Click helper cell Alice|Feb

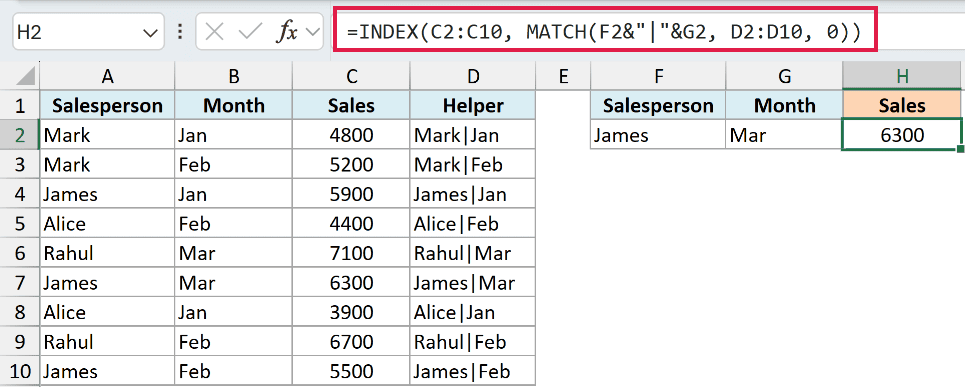click(473, 223)
